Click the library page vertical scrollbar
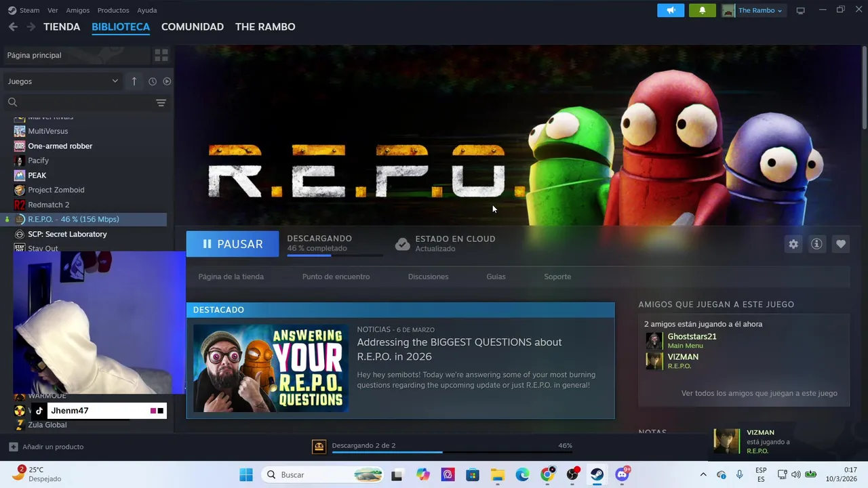The width and height of the screenshot is (868, 488). pyautogui.click(x=865, y=87)
